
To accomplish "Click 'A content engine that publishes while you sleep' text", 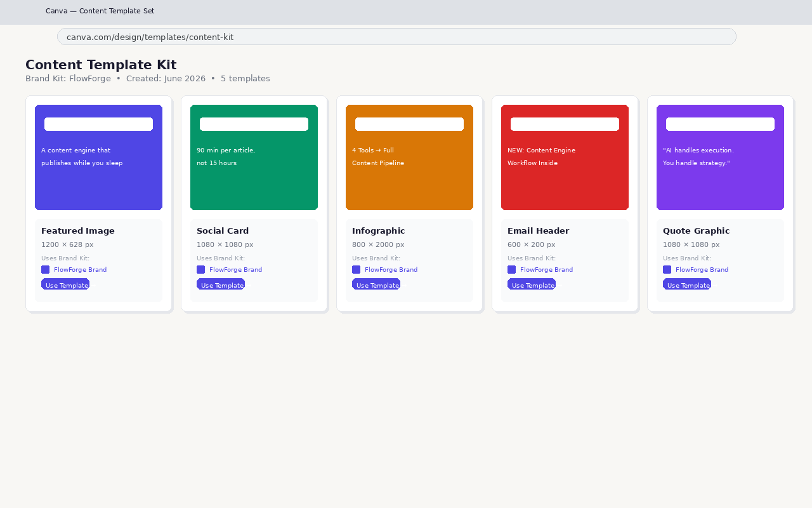I will click(82, 157).
